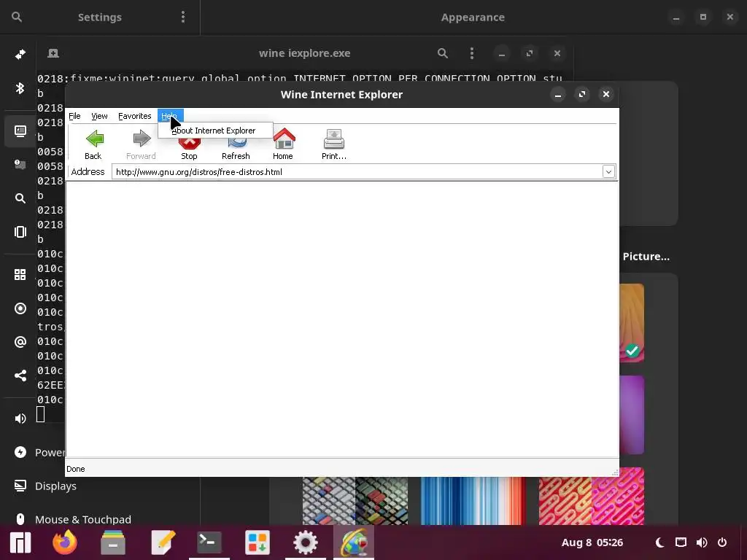Open the Favorites menu
Screen dimensions: 747x560
click(134, 116)
